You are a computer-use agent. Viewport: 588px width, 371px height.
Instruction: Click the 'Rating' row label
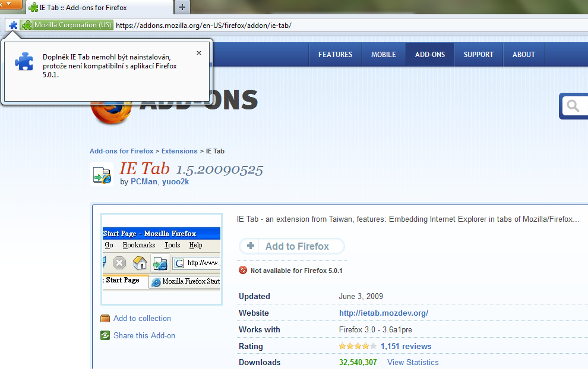coord(251,346)
